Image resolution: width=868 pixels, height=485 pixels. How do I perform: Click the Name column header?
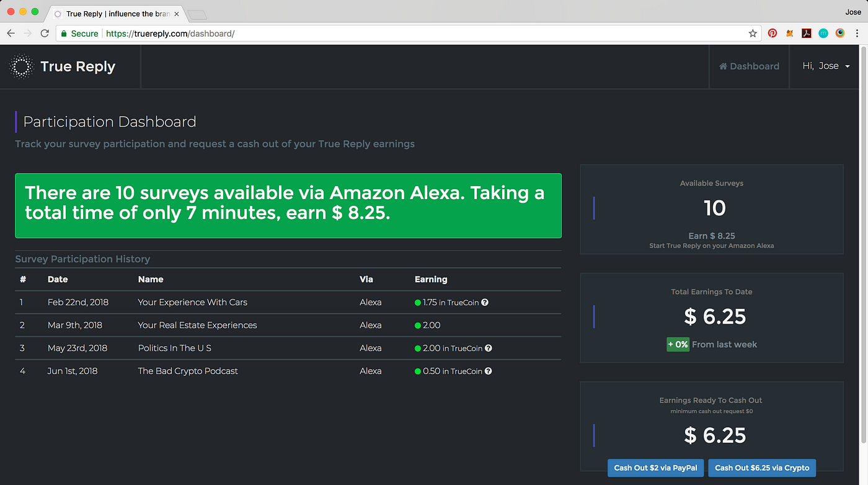(x=151, y=280)
